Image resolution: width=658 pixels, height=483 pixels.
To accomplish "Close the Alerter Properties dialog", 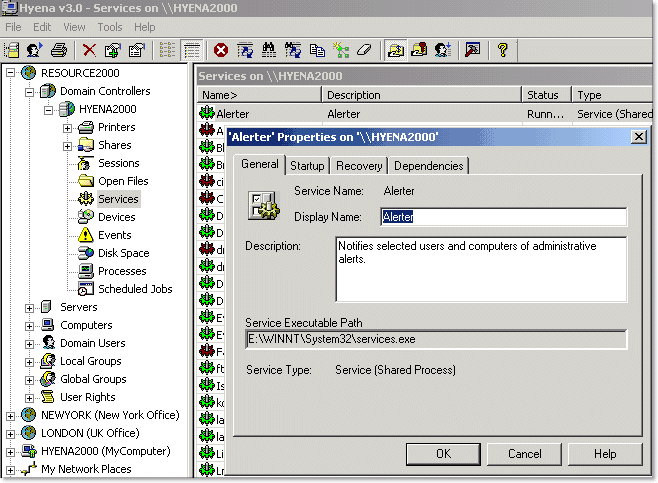I will tap(639, 137).
